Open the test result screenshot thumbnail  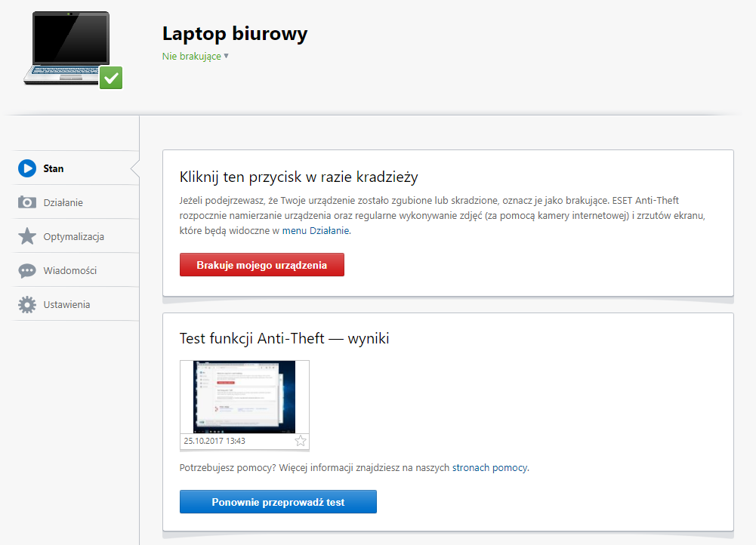pyautogui.click(x=245, y=397)
